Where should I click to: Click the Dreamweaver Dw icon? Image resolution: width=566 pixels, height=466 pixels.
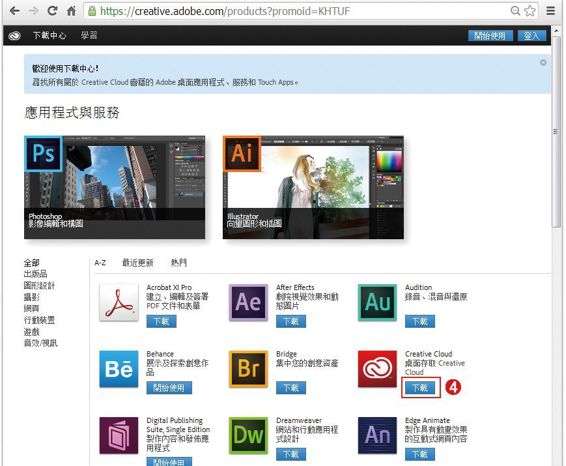coord(248,435)
